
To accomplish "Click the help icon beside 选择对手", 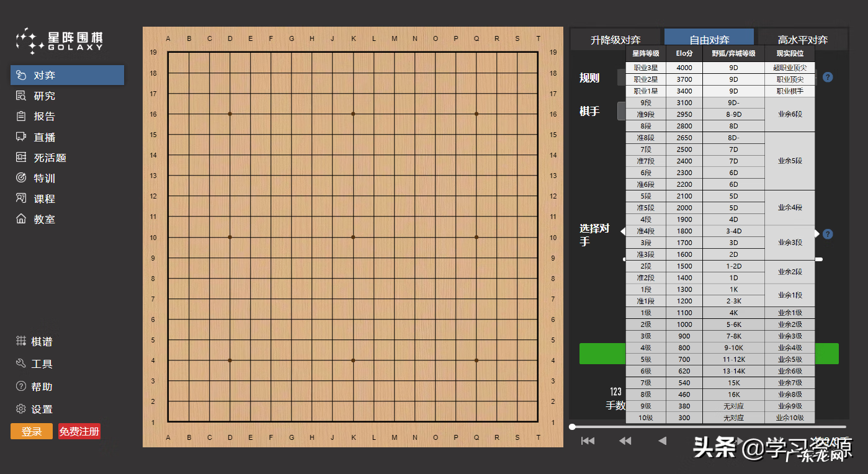I will pos(828,234).
